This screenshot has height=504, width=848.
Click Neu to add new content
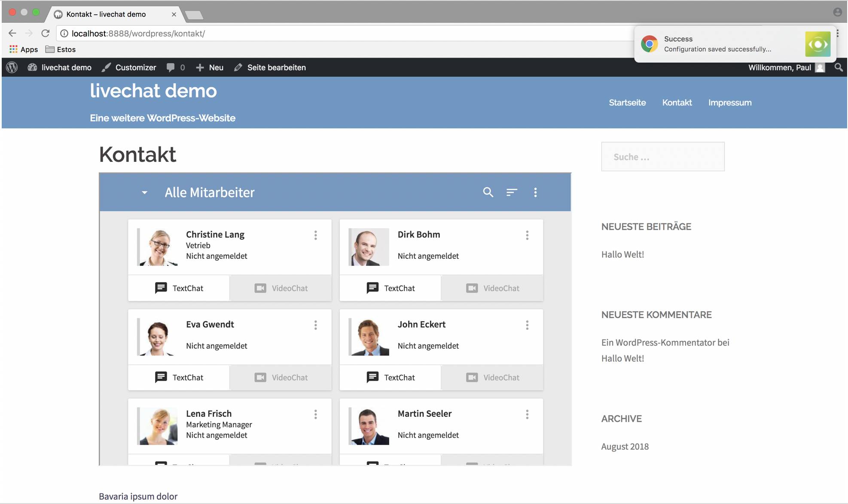pos(210,67)
